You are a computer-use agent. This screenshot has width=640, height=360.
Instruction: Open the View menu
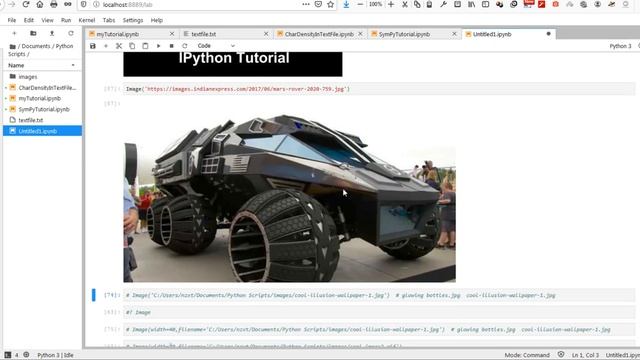pyautogui.click(x=47, y=20)
